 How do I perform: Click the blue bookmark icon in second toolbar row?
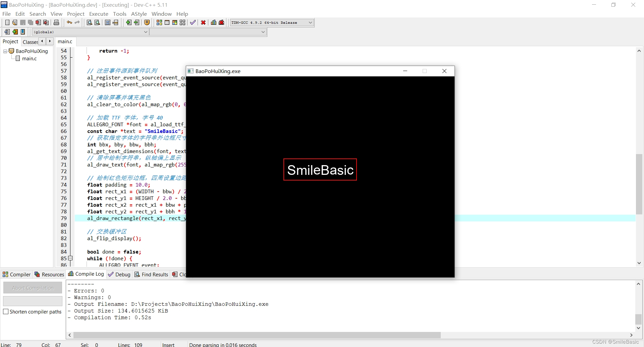[23, 32]
